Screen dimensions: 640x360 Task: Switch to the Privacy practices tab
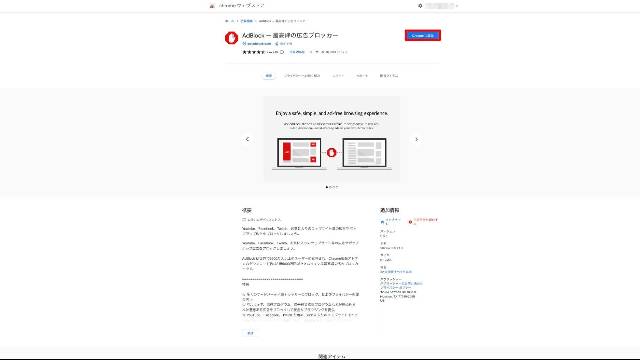[302, 76]
